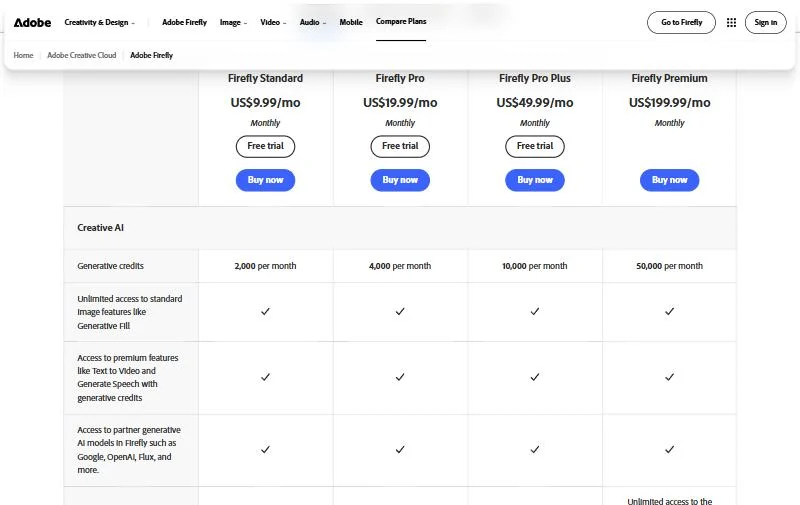
Task: Click Access to partner generative AI models label
Action: pos(129,450)
